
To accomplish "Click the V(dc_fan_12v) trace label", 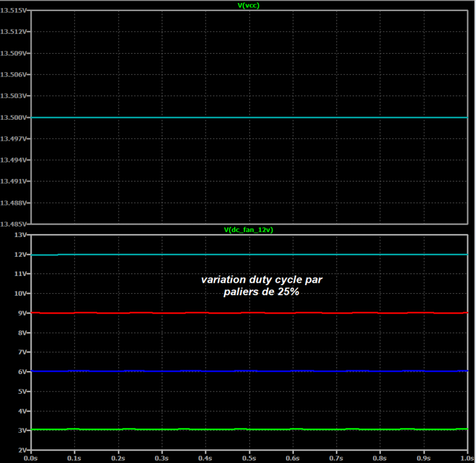I will coord(248,230).
